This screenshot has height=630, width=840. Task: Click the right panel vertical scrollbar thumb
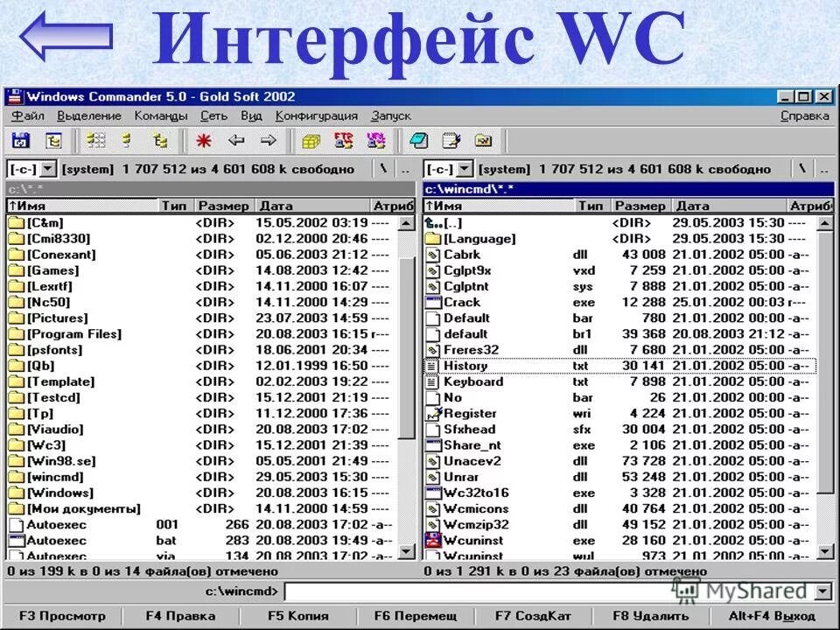[x=825, y=361]
